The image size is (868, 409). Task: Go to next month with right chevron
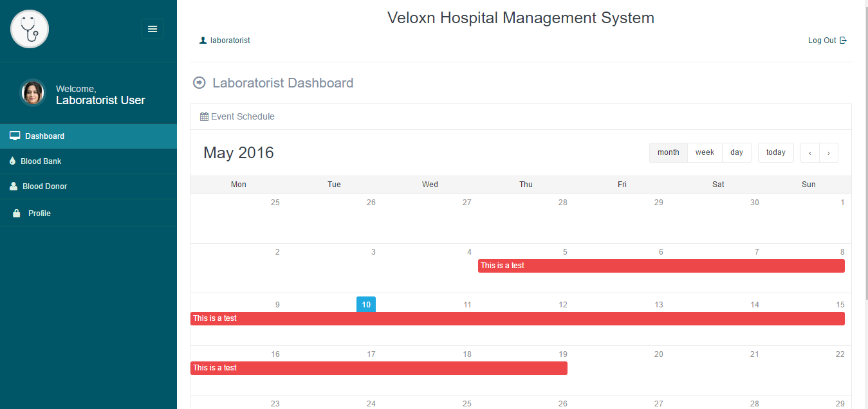pos(829,153)
